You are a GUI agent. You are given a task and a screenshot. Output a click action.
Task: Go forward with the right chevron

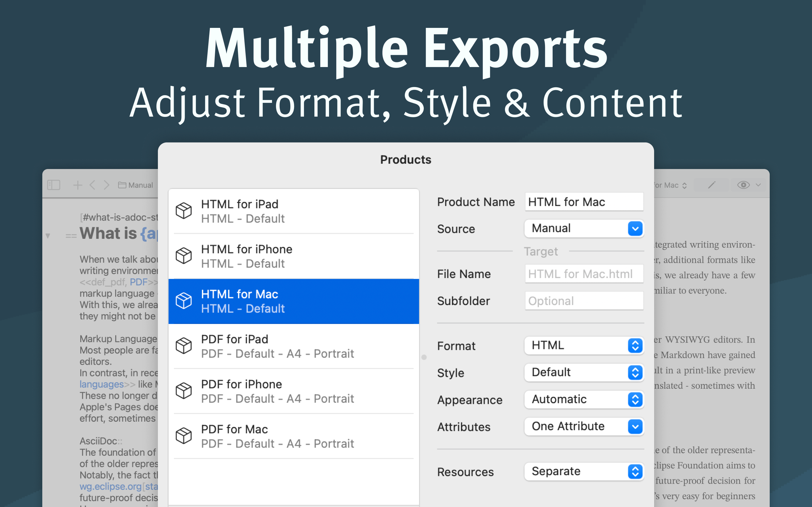point(106,185)
